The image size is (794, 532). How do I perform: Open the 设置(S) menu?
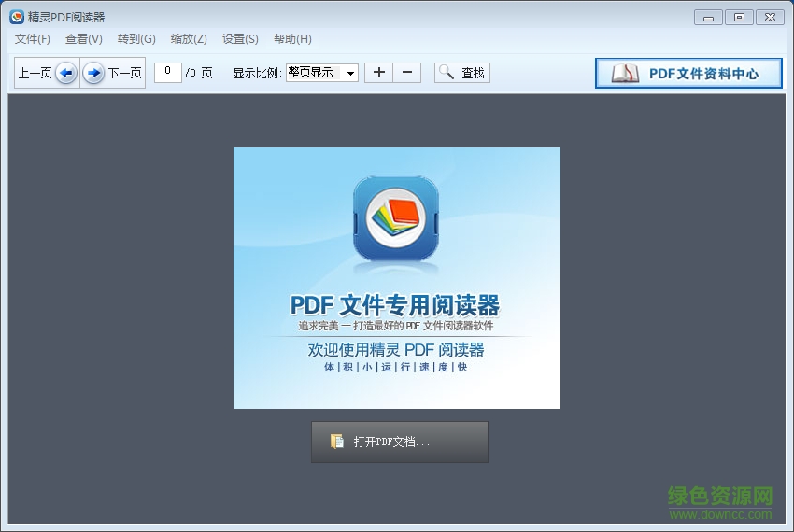click(240, 39)
